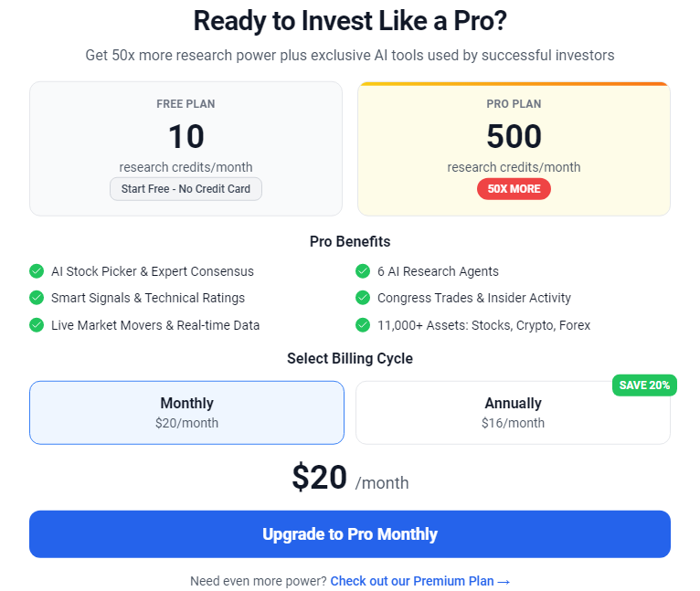Click the check icon next to Congress Trades
The width and height of the screenshot is (700, 591).
[363, 298]
